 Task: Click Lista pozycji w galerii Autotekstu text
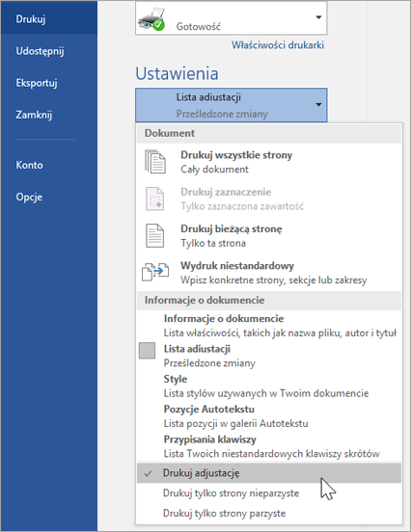click(235, 424)
